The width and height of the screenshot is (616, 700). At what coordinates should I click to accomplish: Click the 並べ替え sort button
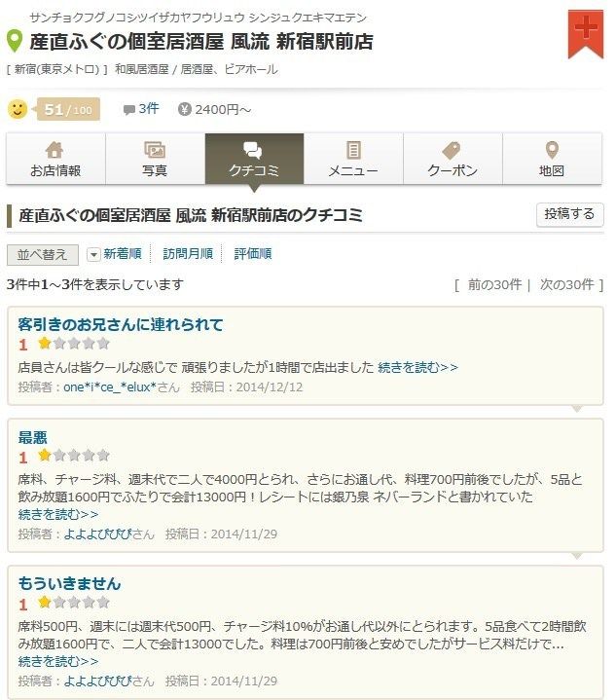tap(43, 255)
